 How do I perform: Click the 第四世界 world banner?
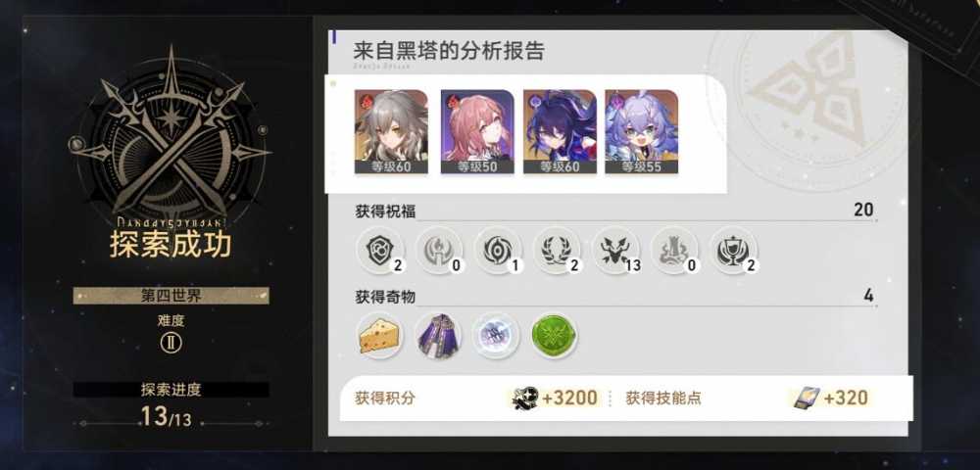pos(171,296)
